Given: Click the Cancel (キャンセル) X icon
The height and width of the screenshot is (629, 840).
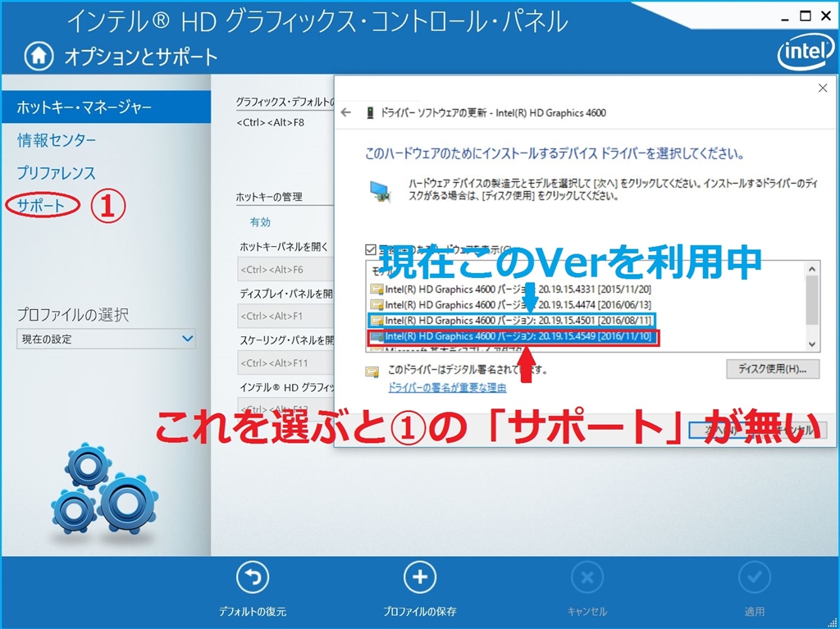Looking at the screenshot, I should click(587, 577).
